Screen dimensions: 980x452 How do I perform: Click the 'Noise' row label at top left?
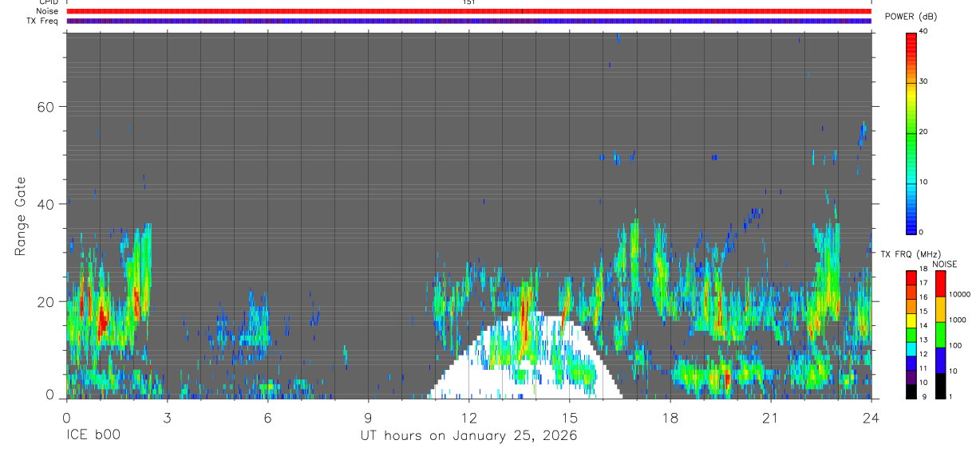48,11
